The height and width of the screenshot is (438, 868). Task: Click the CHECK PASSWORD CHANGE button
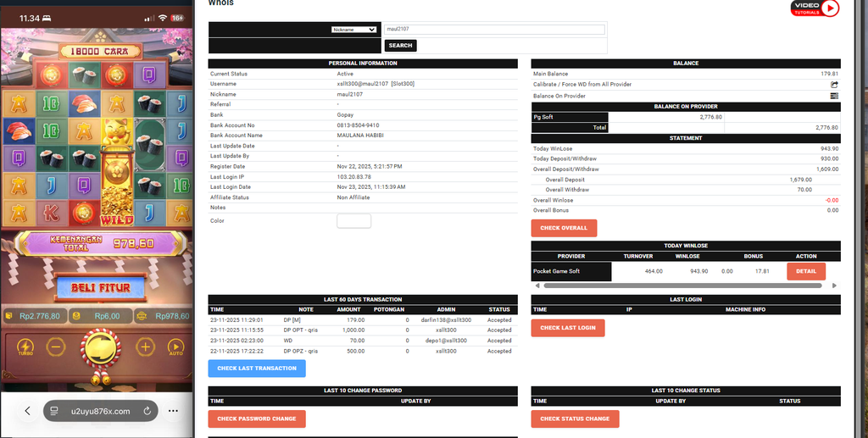pyautogui.click(x=257, y=419)
